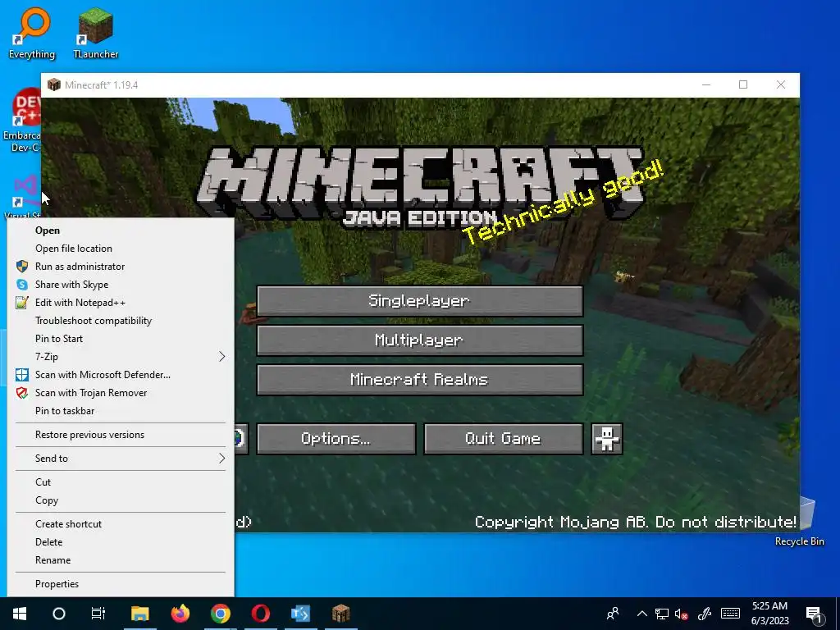Open Multiplayer in Minecraft
The height and width of the screenshot is (630, 840).
tap(420, 340)
